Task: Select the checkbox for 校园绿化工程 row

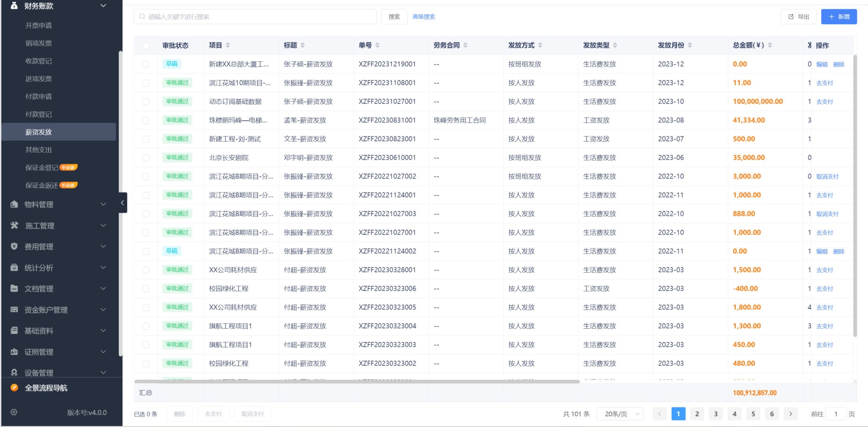Action: pyautogui.click(x=145, y=289)
